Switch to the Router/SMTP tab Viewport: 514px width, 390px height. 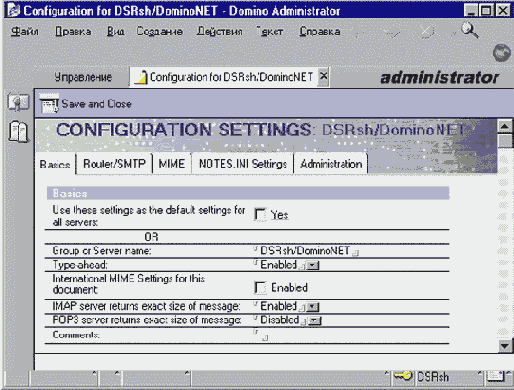point(114,164)
